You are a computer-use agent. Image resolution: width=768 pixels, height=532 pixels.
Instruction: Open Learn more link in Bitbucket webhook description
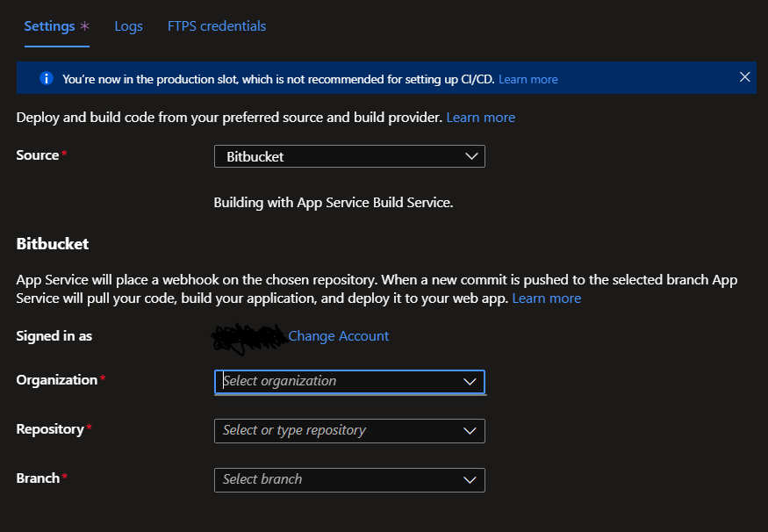coord(546,298)
